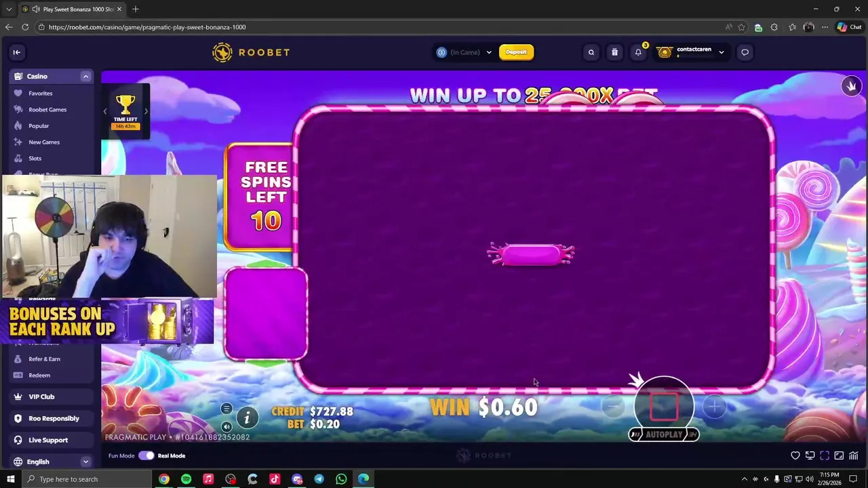Mute the game sound
This screenshot has height=488, width=868.
click(x=226, y=426)
